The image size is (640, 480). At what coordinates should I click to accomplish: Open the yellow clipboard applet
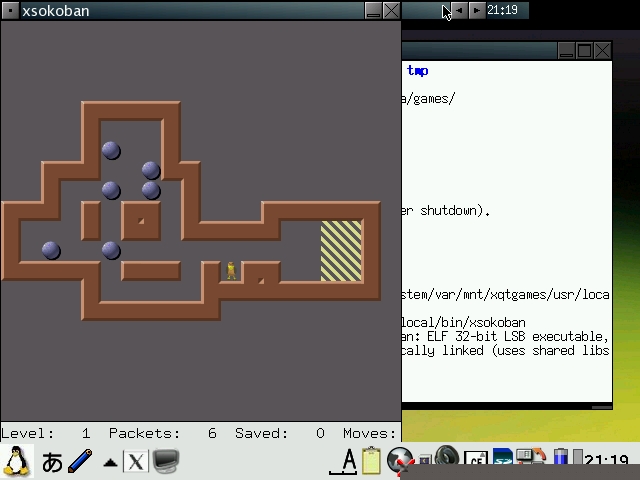click(x=372, y=461)
